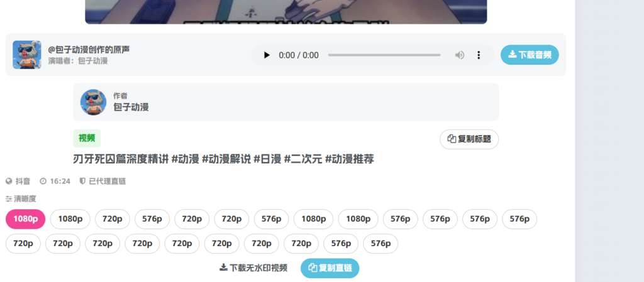Open the sound cover thumbnail beside 包子动漫创作的原声
This screenshot has height=282, width=644.
point(26,55)
